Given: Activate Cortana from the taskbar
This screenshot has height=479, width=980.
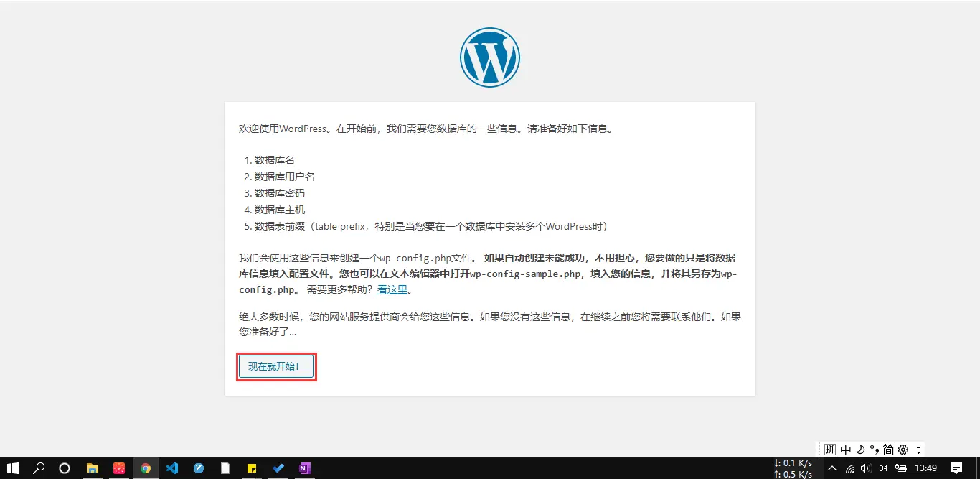Looking at the screenshot, I should coord(65,468).
